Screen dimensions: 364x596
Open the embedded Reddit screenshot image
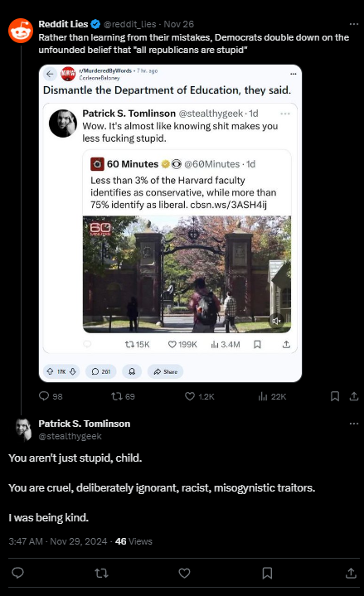coord(171,224)
